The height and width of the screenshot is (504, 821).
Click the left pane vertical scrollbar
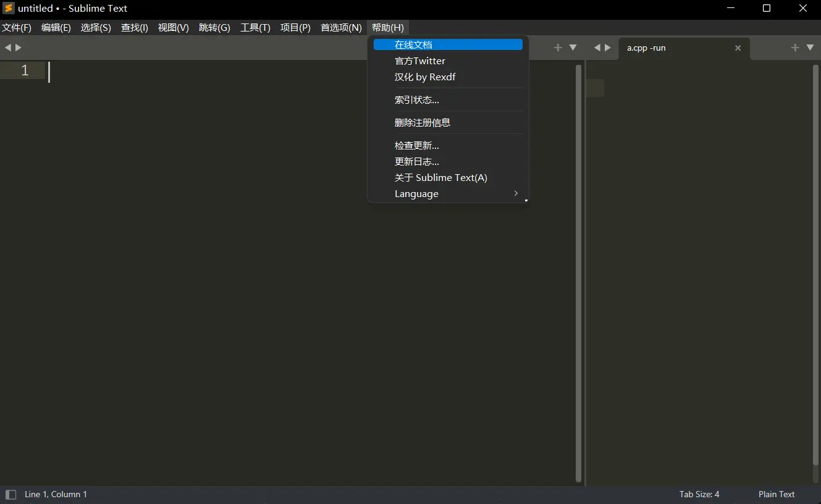pos(578,272)
